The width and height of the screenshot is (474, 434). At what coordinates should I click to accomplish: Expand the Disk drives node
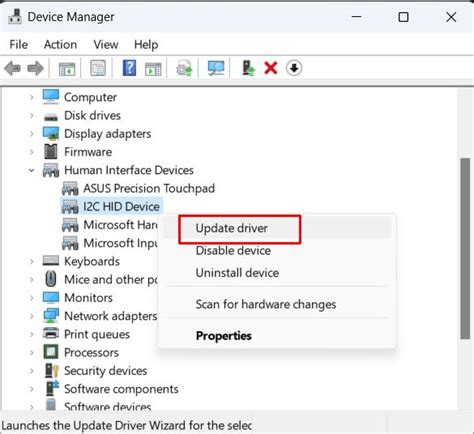pyautogui.click(x=32, y=116)
